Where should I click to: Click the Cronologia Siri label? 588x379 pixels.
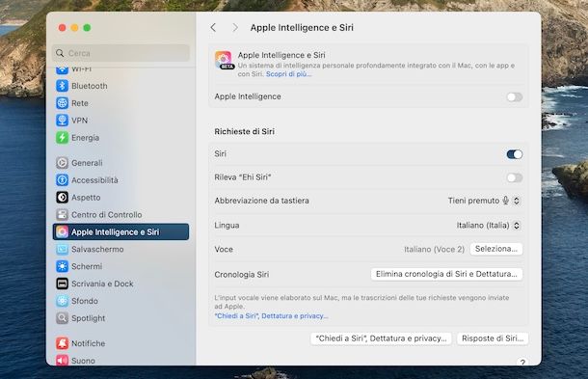242,275
